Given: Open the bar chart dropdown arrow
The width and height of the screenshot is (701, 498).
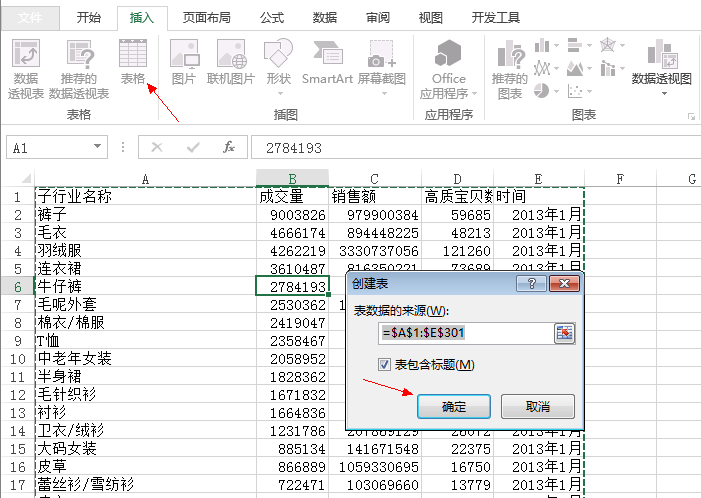Looking at the screenshot, I should click(x=589, y=45).
